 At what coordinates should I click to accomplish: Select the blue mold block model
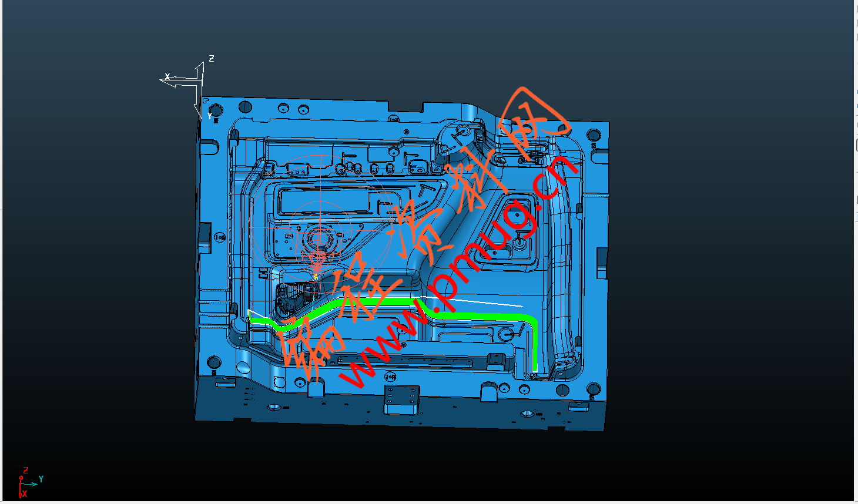click(402, 263)
